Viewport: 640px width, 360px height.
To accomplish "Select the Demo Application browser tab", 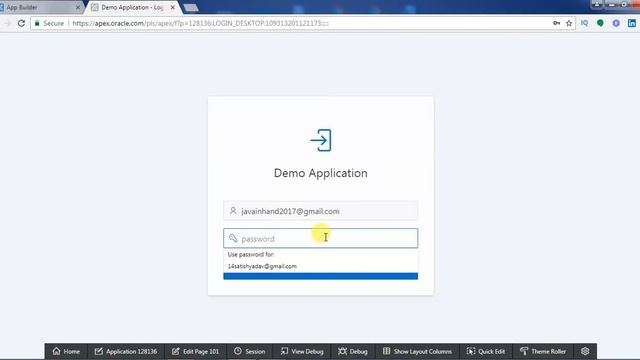I will (x=132, y=7).
